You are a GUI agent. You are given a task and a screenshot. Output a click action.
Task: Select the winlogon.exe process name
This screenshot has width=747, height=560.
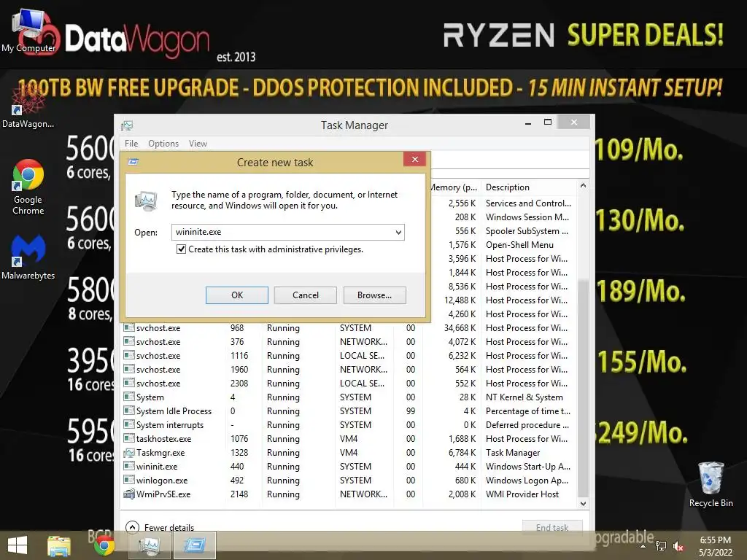point(162,481)
